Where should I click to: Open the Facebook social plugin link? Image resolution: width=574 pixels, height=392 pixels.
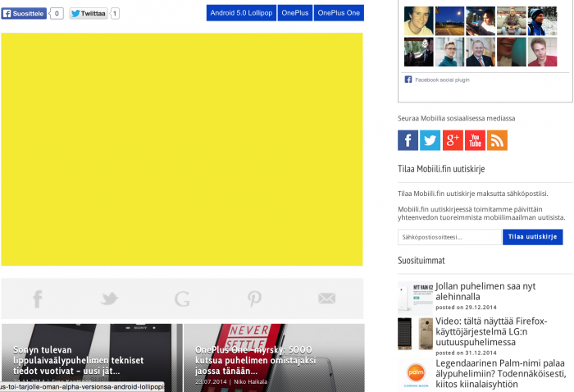(x=442, y=80)
